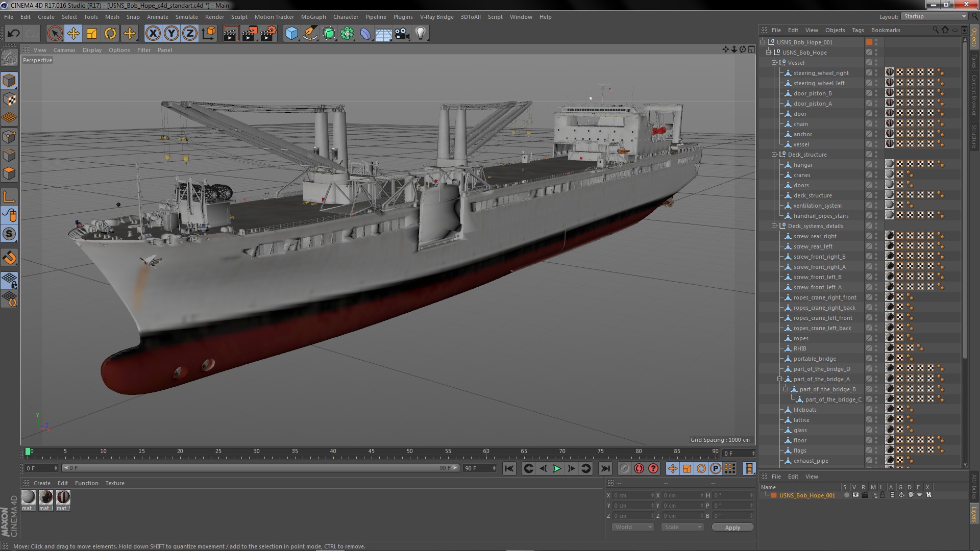
Task: Toggle layer visibility for RHIB object
Action: click(869, 348)
